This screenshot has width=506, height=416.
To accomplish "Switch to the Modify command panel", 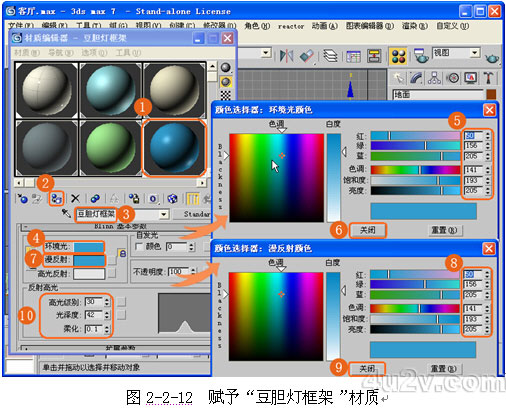I will coord(416,78).
